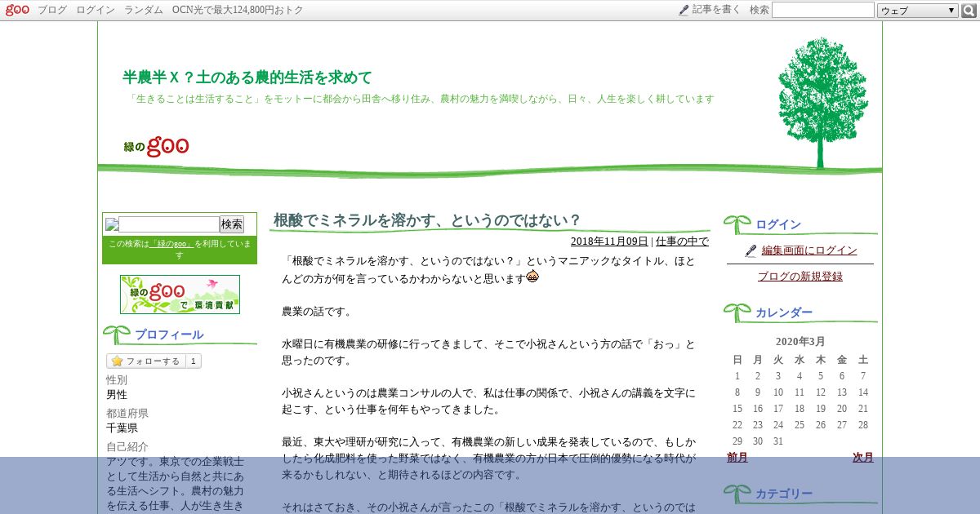The height and width of the screenshot is (514, 980).
Task: Open article title 根酸でミネラルを溶かす、というのではない？
Action: click(427, 220)
